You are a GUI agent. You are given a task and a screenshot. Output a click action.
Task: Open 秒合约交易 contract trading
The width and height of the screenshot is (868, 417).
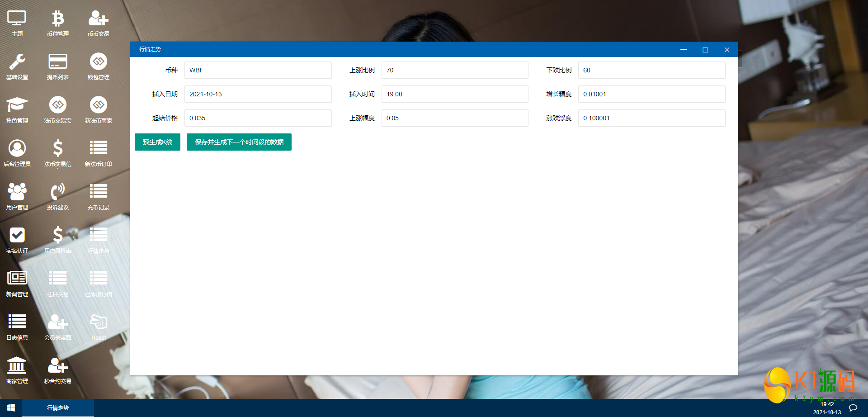pyautogui.click(x=58, y=370)
